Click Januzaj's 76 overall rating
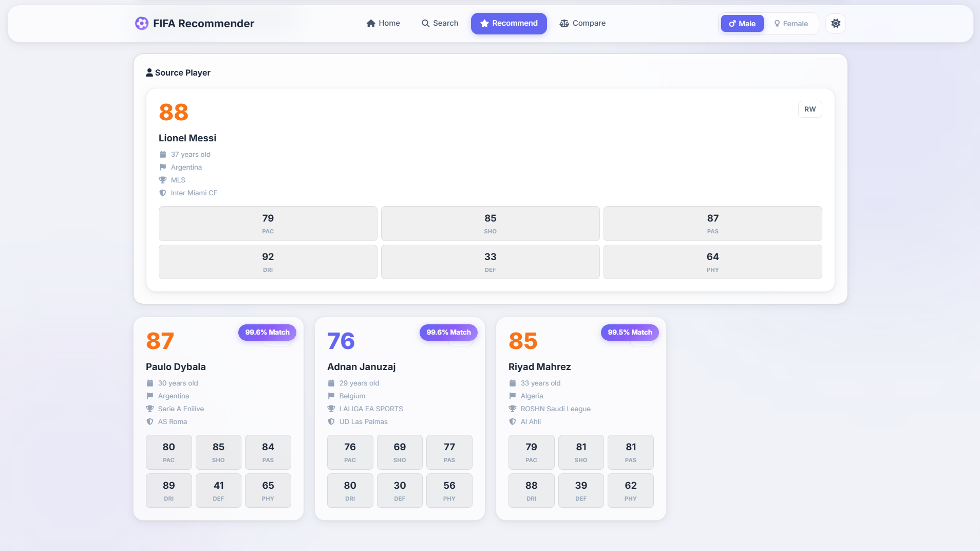Screen dimensions: 980x551 coord(341,341)
